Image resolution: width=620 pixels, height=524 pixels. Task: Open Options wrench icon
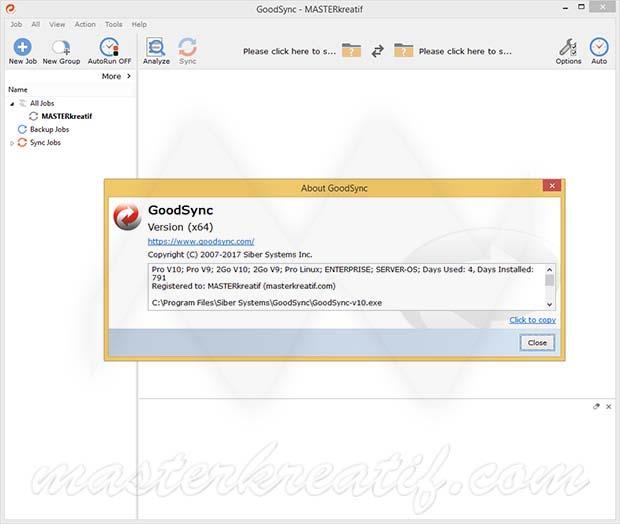[568, 47]
